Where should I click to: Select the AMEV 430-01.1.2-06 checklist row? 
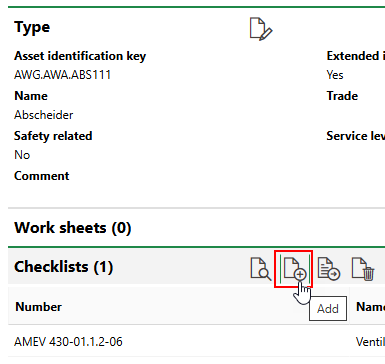coord(197,342)
